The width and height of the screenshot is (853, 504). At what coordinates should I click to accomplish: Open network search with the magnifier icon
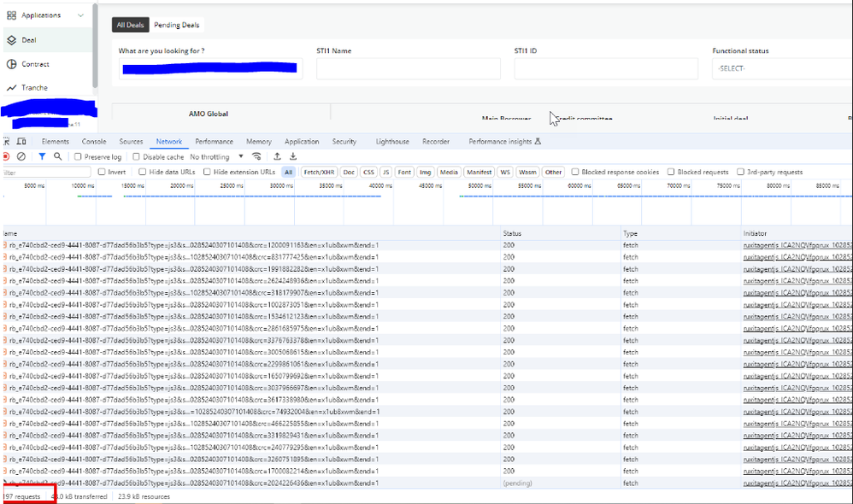[x=58, y=157]
